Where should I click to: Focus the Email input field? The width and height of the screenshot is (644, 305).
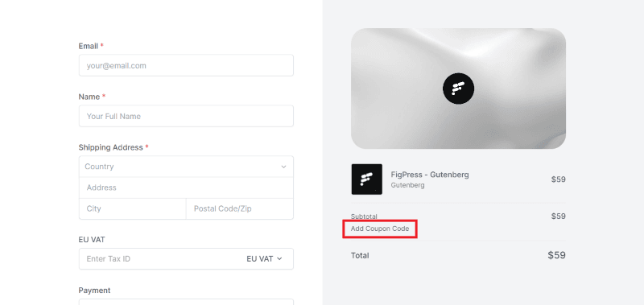click(186, 65)
